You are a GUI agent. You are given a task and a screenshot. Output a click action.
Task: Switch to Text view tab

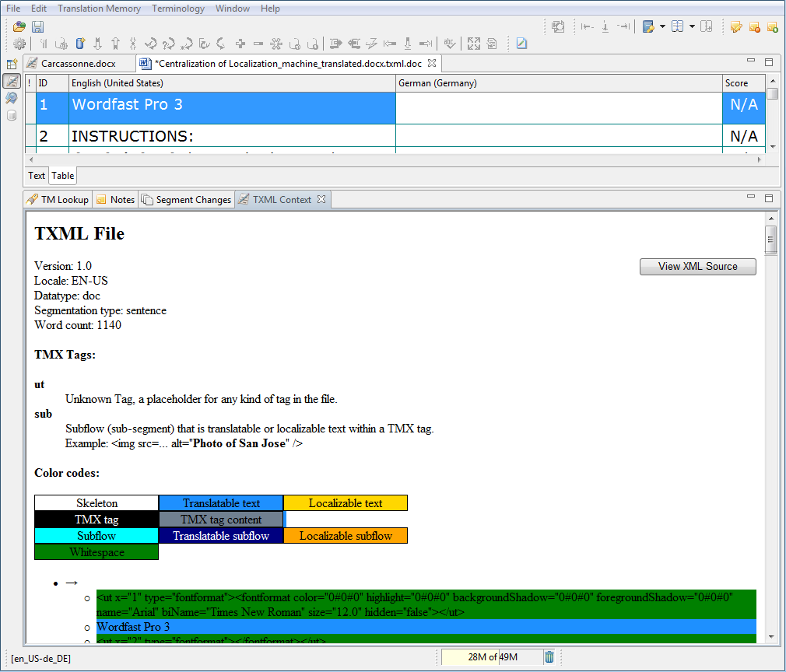point(37,176)
